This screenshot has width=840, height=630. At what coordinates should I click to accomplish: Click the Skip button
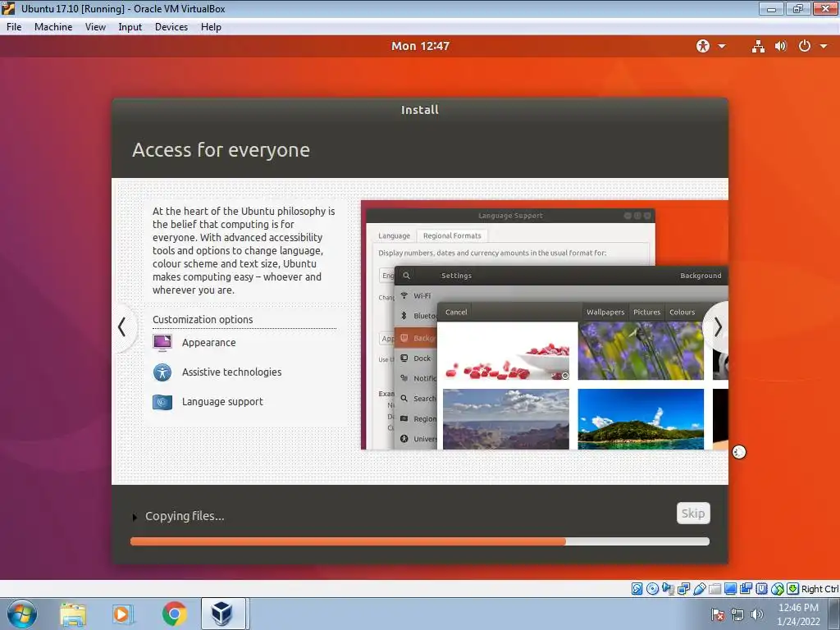(693, 514)
